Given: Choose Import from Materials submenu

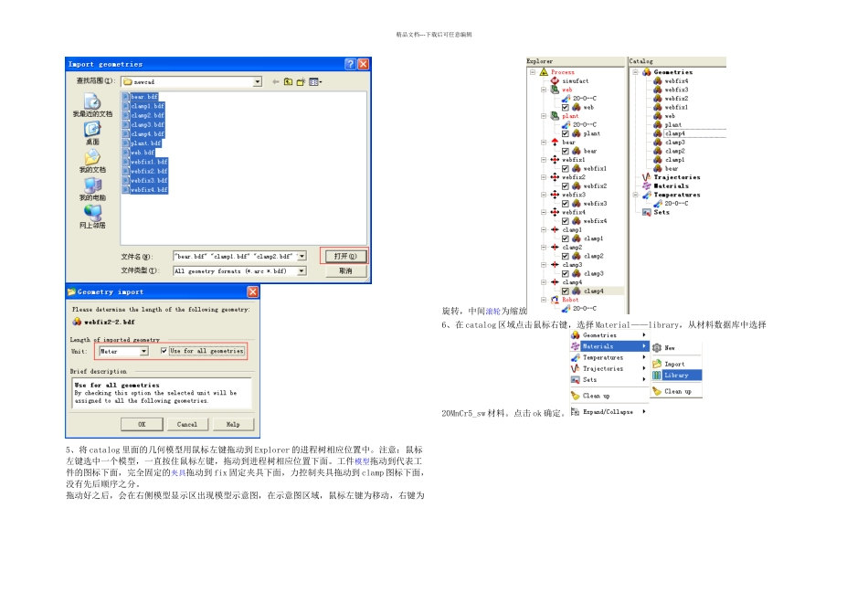Looking at the screenshot, I should (676, 365).
